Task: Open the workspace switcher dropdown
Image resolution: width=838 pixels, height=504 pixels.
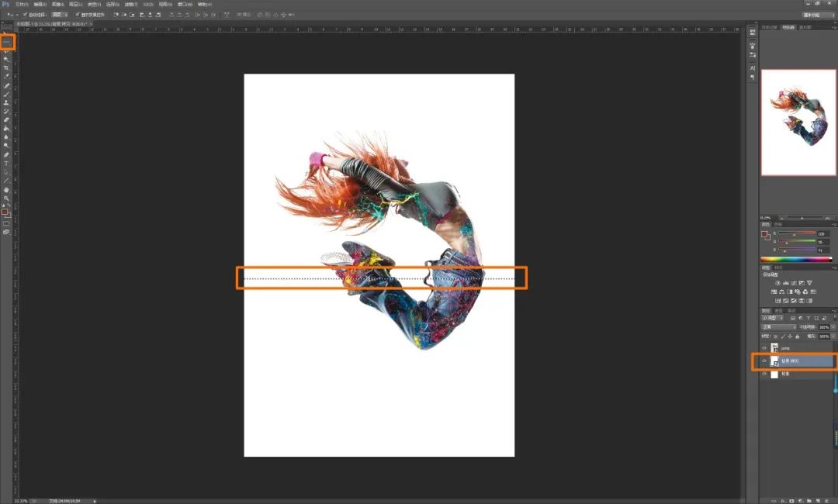Action: point(818,15)
